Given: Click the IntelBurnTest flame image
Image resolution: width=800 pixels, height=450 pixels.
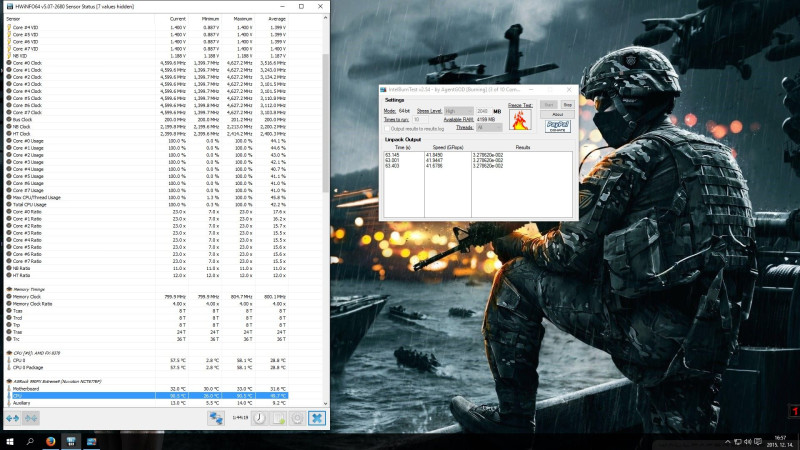Looking at the screenshot, I should point(520,120).
